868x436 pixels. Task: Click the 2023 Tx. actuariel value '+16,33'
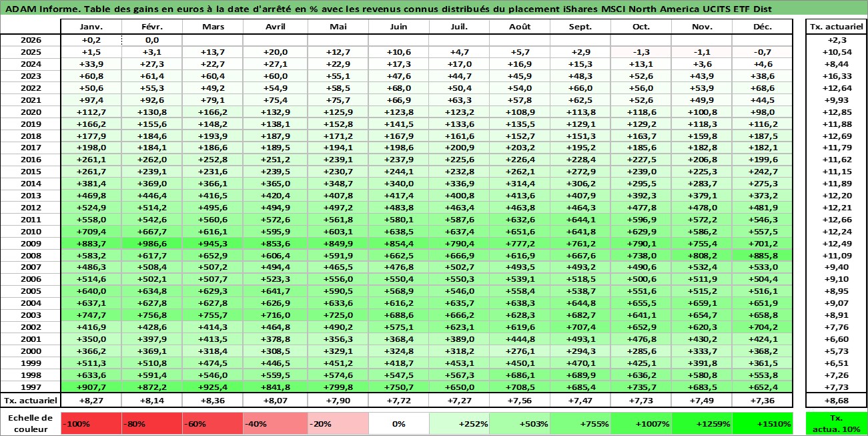837,76
